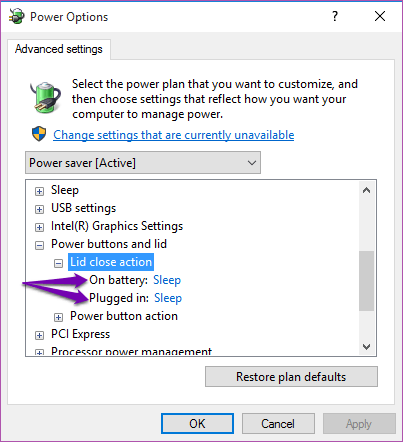Image resolution: width=403 pixels, height=442 pixels.
Task: Open the Power saver plan dropdown
Action: [143, 163]
